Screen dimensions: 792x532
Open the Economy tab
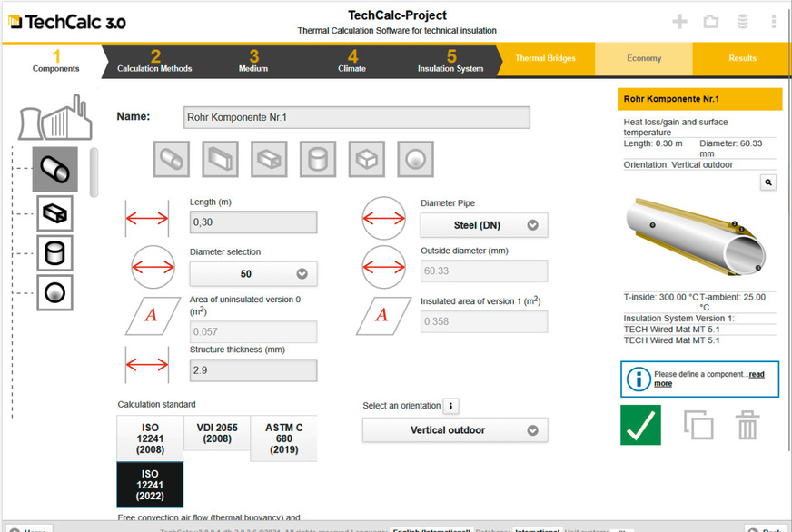click(644, 58)
